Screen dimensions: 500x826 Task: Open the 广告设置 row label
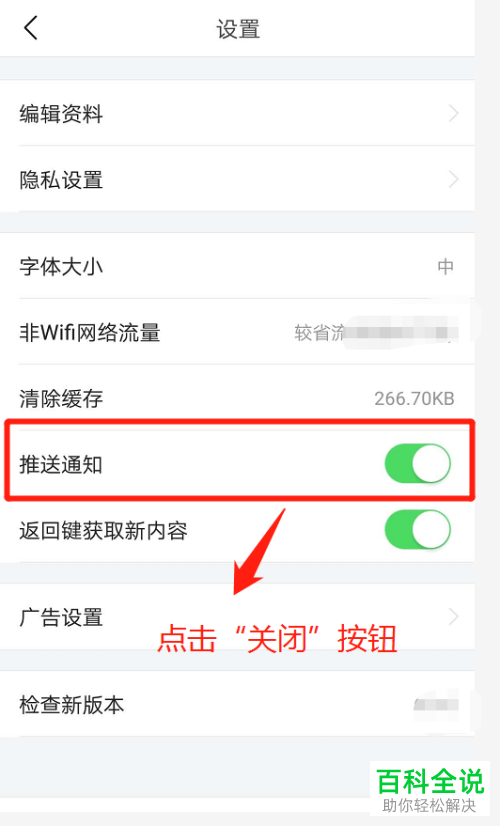[x=61, y=617]
